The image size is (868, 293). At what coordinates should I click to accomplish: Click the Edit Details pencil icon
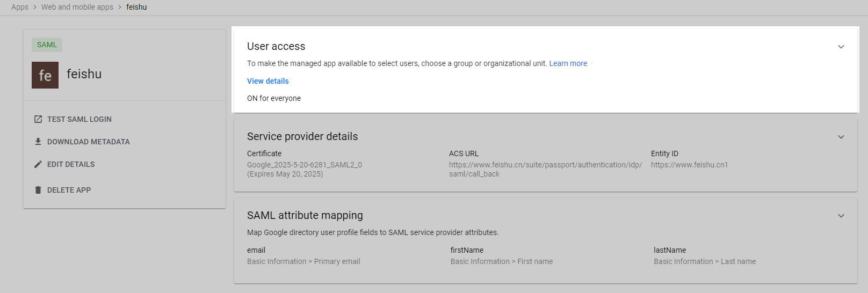tap(38, 164)
